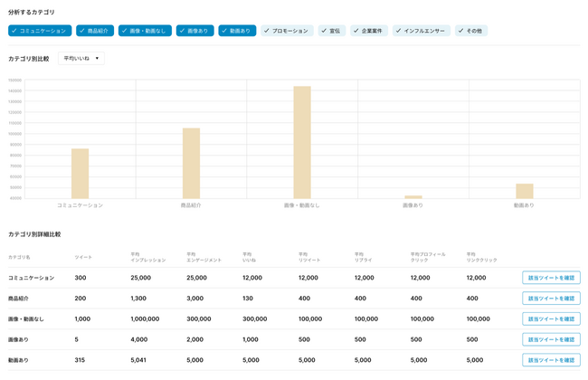Click 該当ツイートを確認 for the 動画あり row
Image resolution: width=588 pixels, height=380 pixels.
click(550, 360)
